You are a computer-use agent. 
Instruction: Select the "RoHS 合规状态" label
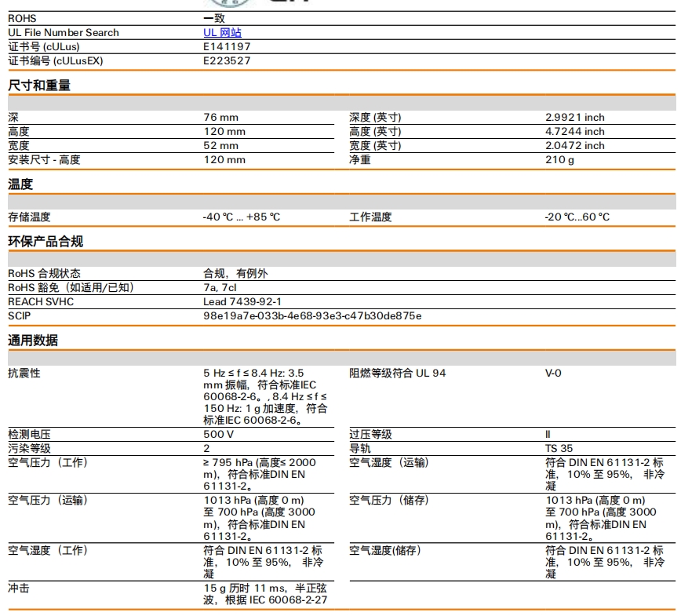click(44, 273)
